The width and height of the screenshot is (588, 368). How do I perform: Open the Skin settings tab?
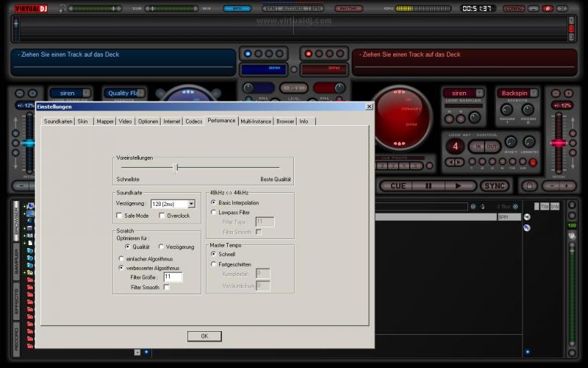click(83, 121)
